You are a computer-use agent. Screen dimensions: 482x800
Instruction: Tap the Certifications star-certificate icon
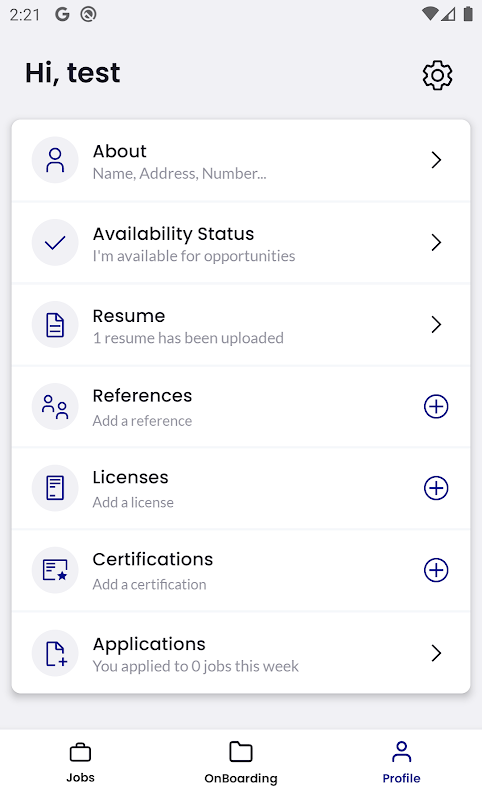(x=55, y=570)
